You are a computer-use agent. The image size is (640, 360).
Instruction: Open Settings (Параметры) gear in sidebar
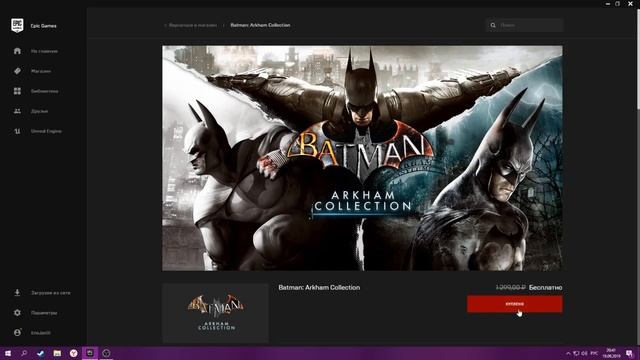[x=35, y=313]
